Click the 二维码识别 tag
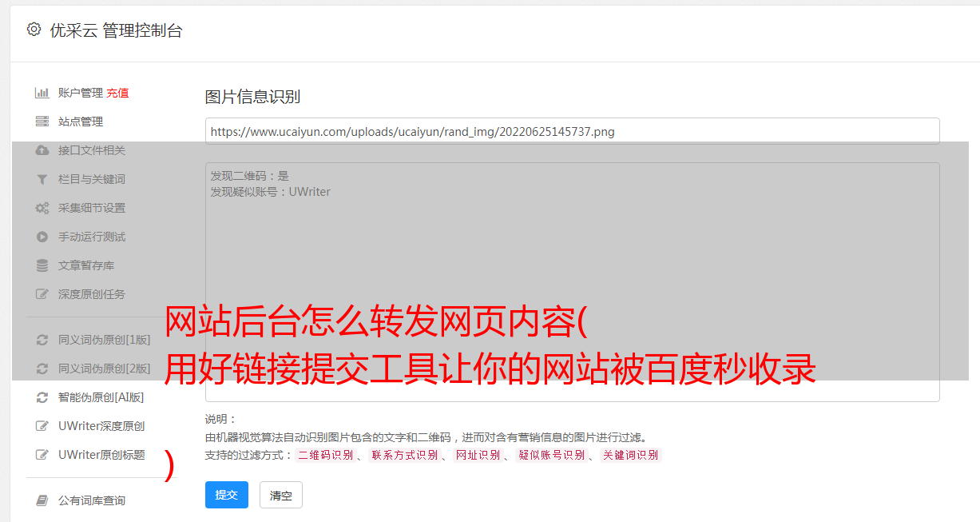The width and height of the screenshot is (980, 522). [325, 456]
